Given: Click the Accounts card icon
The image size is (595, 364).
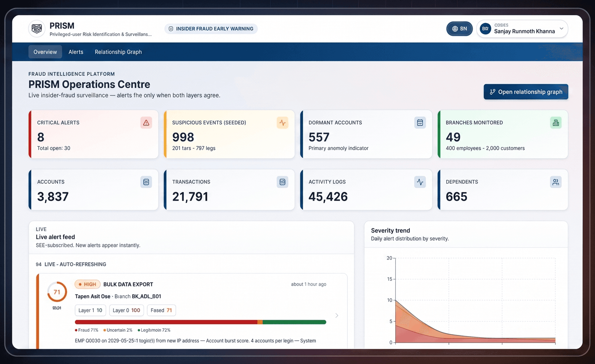Looking at the screenshot, I should (146, 182).
